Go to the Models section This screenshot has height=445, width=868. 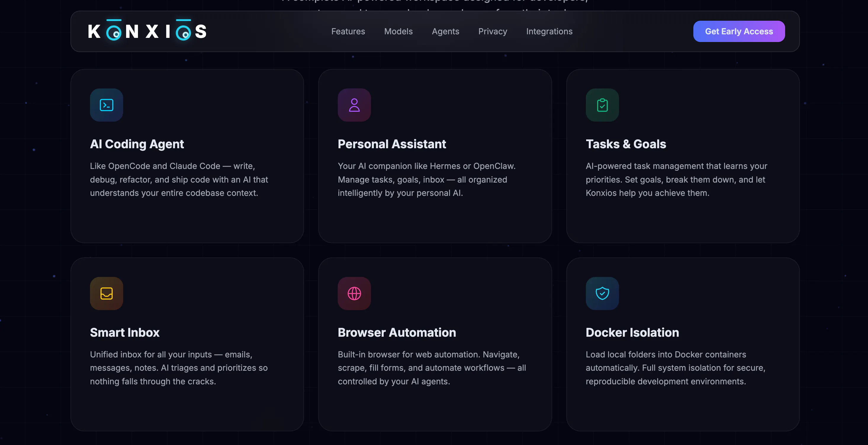point(398,31)
